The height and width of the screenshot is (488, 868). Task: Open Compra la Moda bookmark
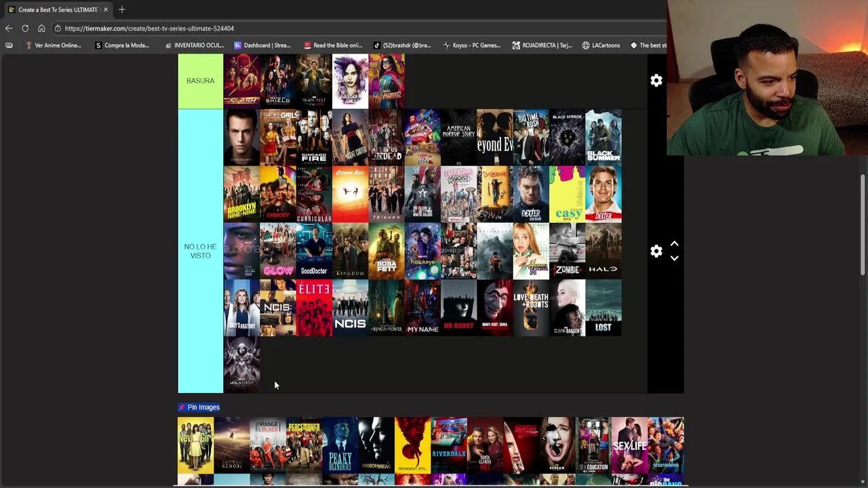(121, 45)
